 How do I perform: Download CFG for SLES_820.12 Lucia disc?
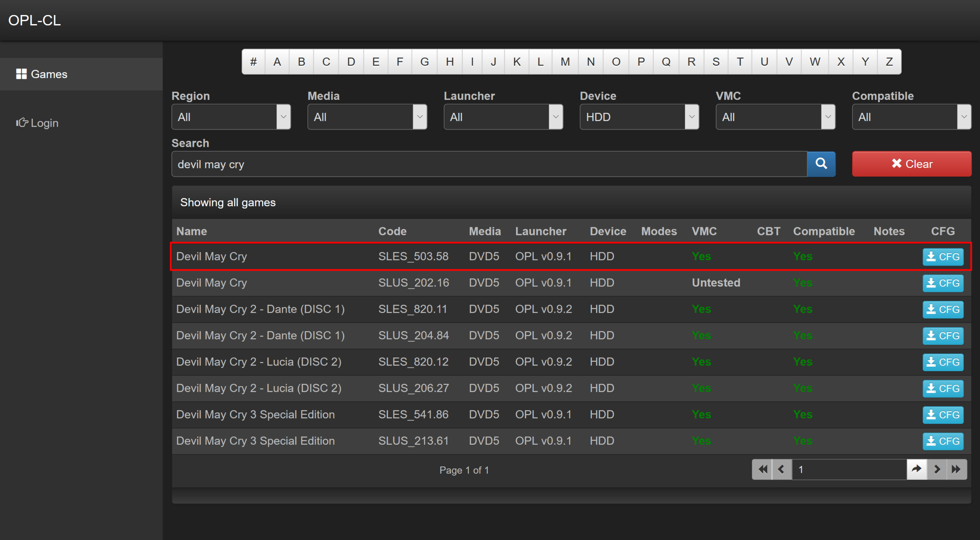[943, 362]
